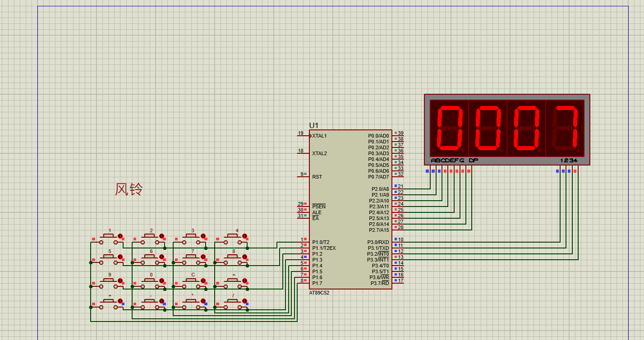Viewport: 644px width, 340px height.
Task: Toggle the red latch on button 5
Action: (120, 257)
